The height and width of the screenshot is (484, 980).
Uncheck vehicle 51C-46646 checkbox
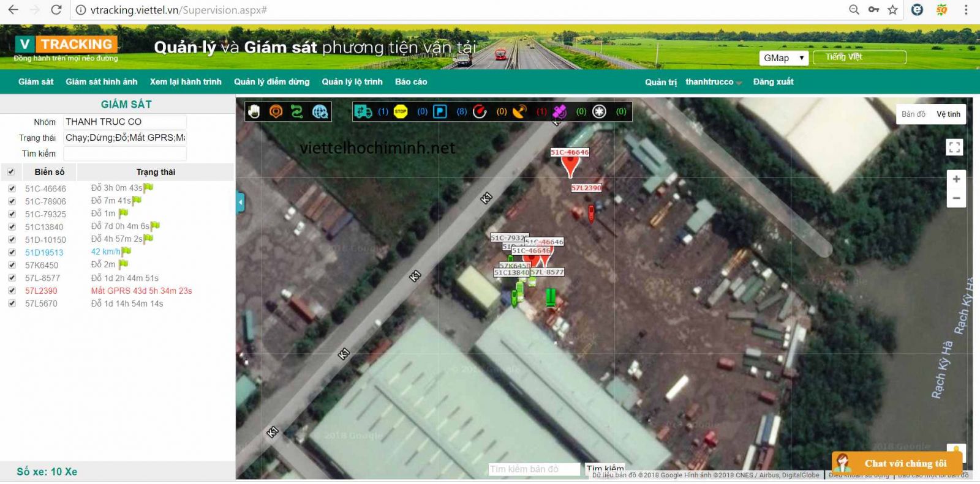tap(12, 188)
